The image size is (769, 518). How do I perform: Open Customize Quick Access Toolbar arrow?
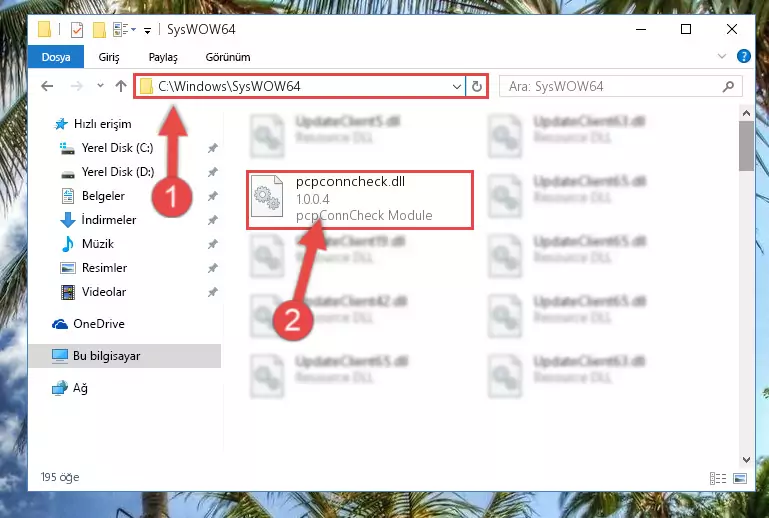pos(147,31)
